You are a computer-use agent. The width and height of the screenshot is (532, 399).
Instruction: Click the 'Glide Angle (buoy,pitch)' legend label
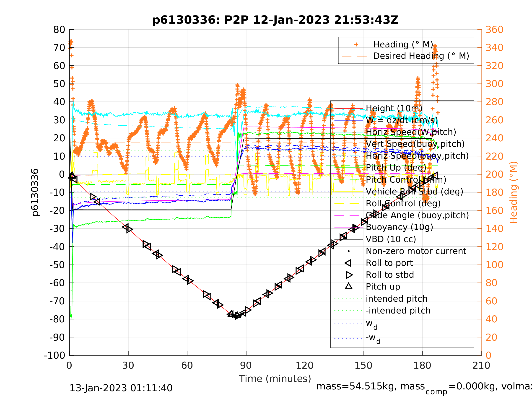417,215
